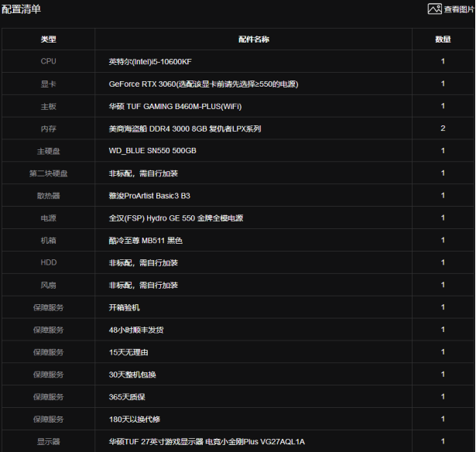
Task: Select 非标配 text in HDD row
Action: click(x=143, y=263)
